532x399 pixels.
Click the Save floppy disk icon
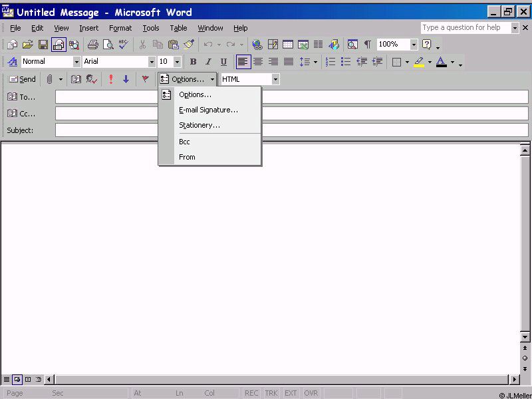point(43,45)
